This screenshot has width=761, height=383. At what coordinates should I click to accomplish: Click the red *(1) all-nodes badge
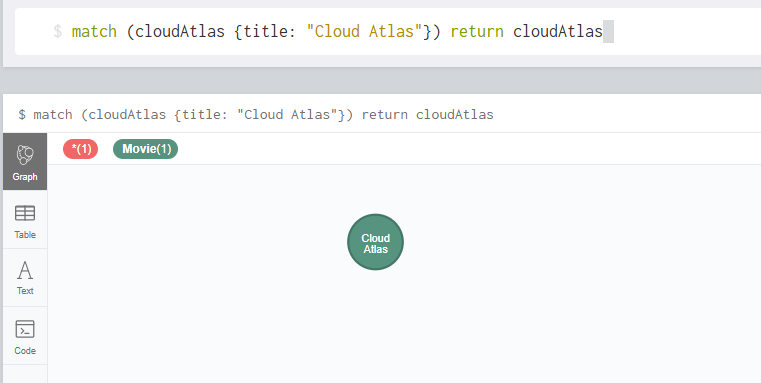tap(81, 149)
